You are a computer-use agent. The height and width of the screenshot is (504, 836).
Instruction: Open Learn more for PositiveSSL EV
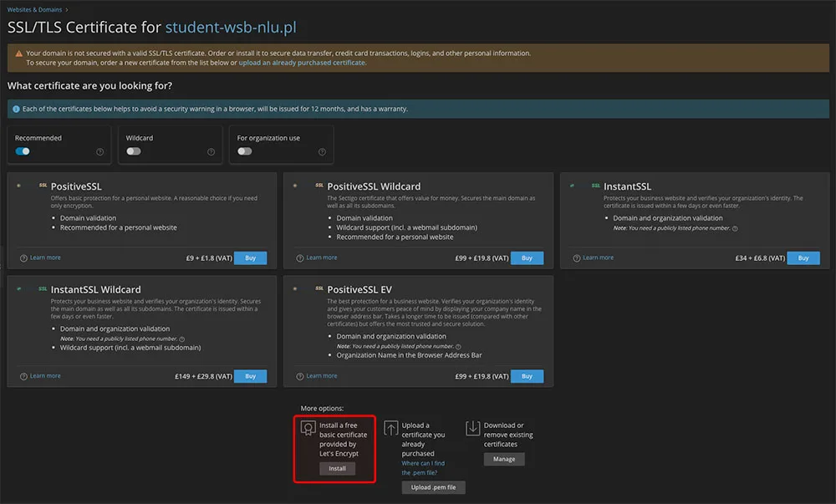click(322, 375)
